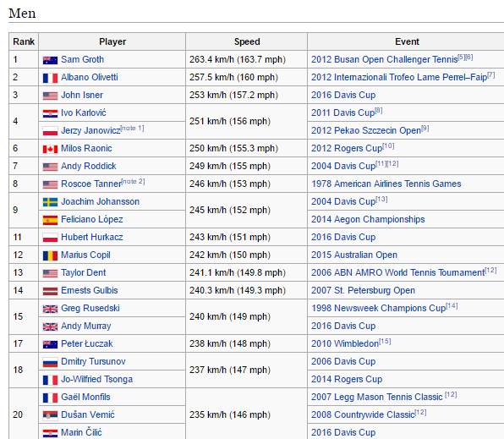
Task: Open the Milos Raonic link
Action: (86, 148)
